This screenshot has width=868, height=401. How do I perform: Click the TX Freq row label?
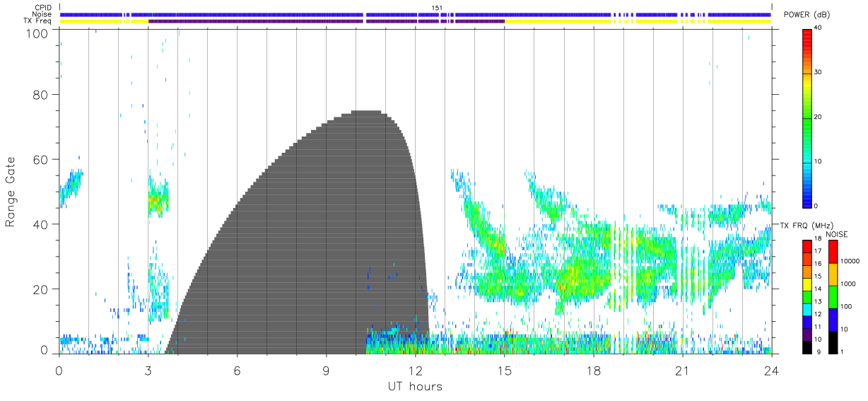pos(37,21)
